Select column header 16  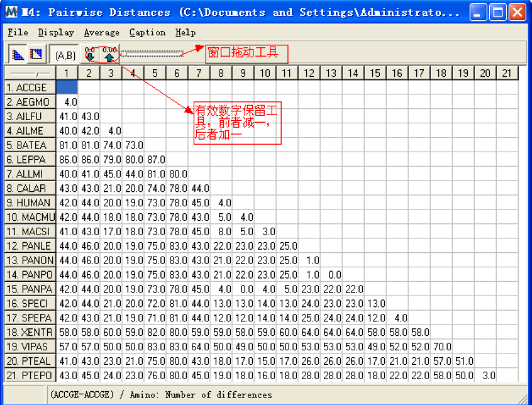pos(397,74)
